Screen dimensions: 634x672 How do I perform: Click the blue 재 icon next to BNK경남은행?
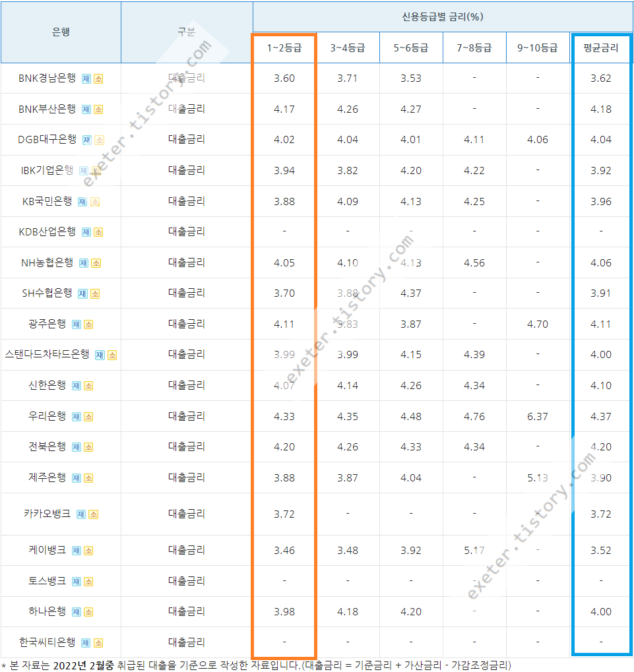pos(86,79)
